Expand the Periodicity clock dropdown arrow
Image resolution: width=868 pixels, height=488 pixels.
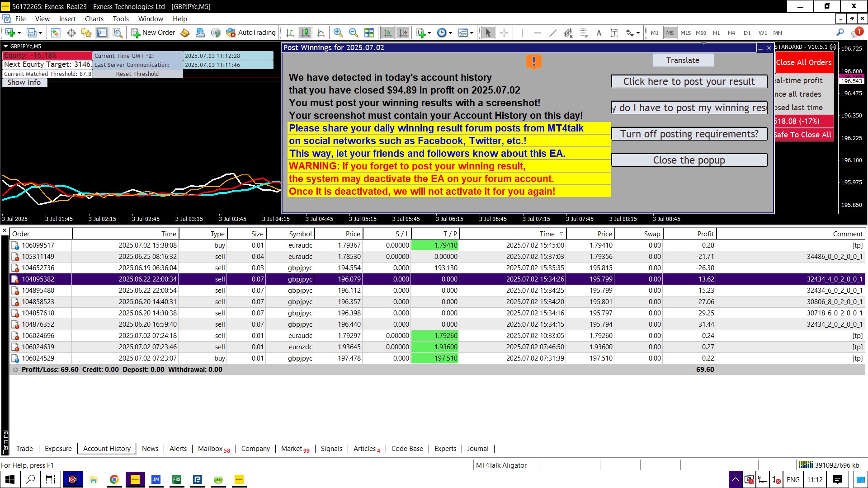(450, 33)
